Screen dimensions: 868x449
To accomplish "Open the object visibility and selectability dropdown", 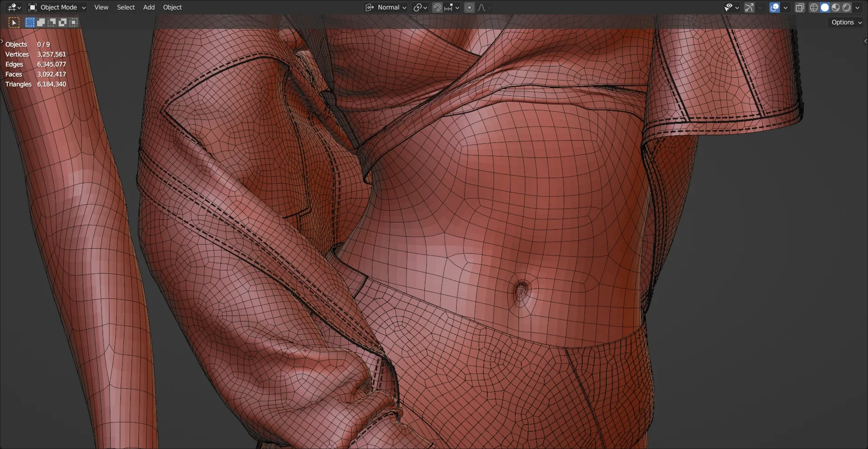I will click(731, 7).
